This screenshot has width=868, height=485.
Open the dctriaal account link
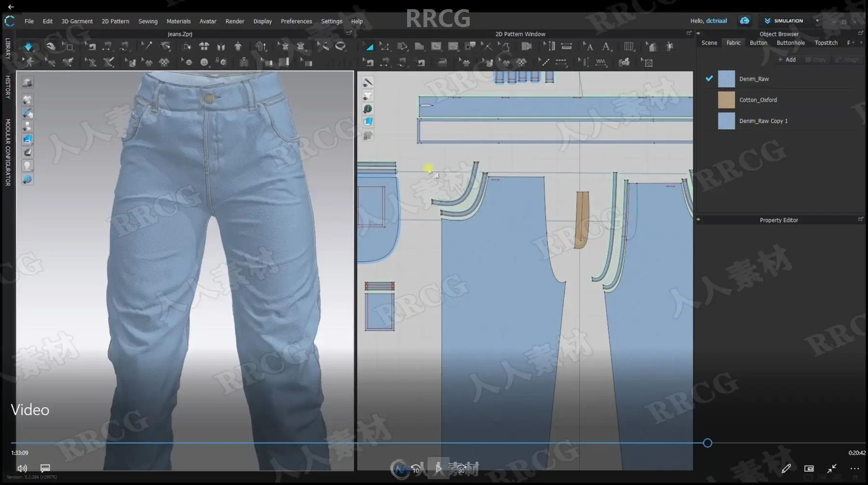(717, 21)
